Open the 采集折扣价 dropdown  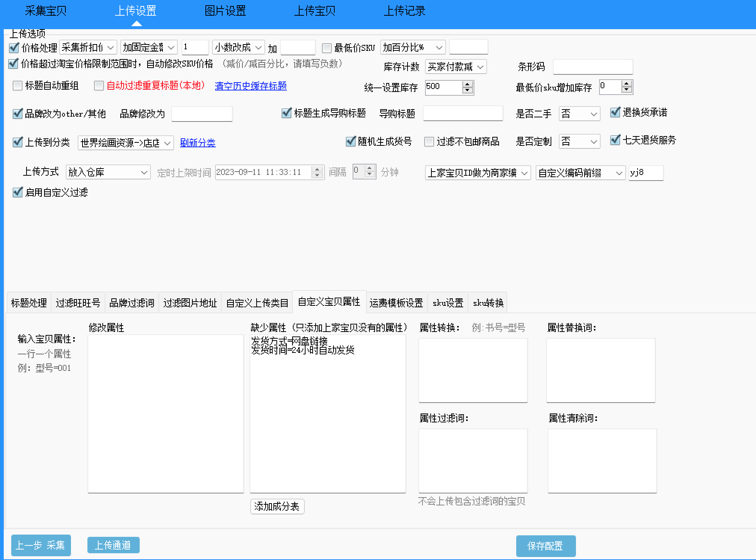[x=88, y=47]
